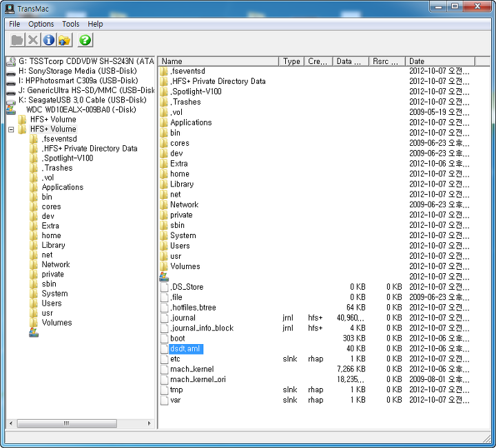The height and width of the screenshot is (448, 496).
Task: Open the File menu
Action: coord(14,24)
